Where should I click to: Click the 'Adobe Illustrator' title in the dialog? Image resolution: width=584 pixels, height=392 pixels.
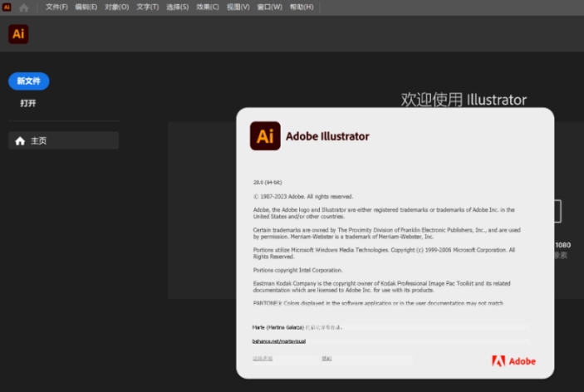(x=327, y=136)
